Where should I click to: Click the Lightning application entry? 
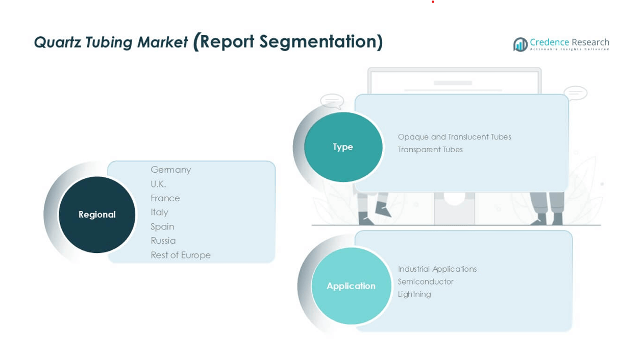tap(414, 294)
